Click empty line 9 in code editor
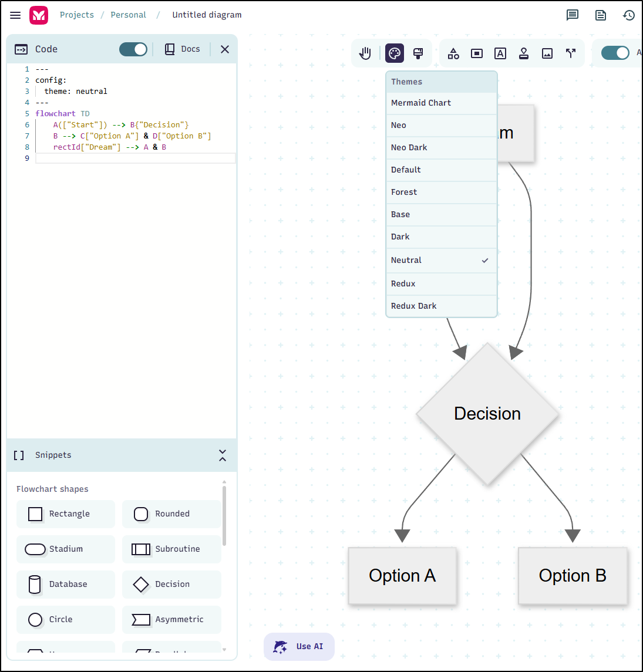 (x=135, y=158)
